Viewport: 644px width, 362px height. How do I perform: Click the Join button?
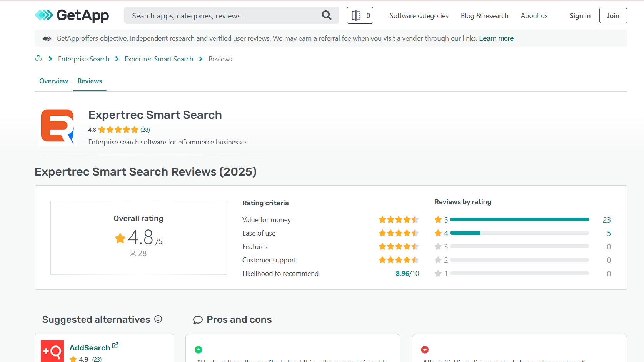tap(613, 16)
